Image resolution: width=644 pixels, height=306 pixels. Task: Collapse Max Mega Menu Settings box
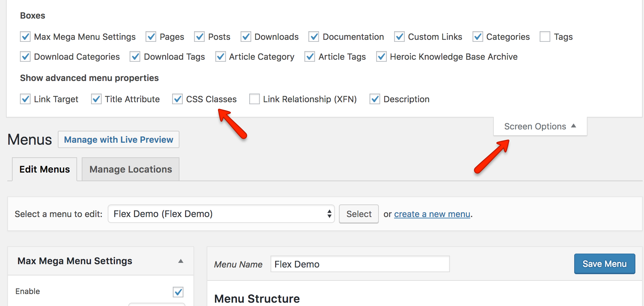coord(180,261)
